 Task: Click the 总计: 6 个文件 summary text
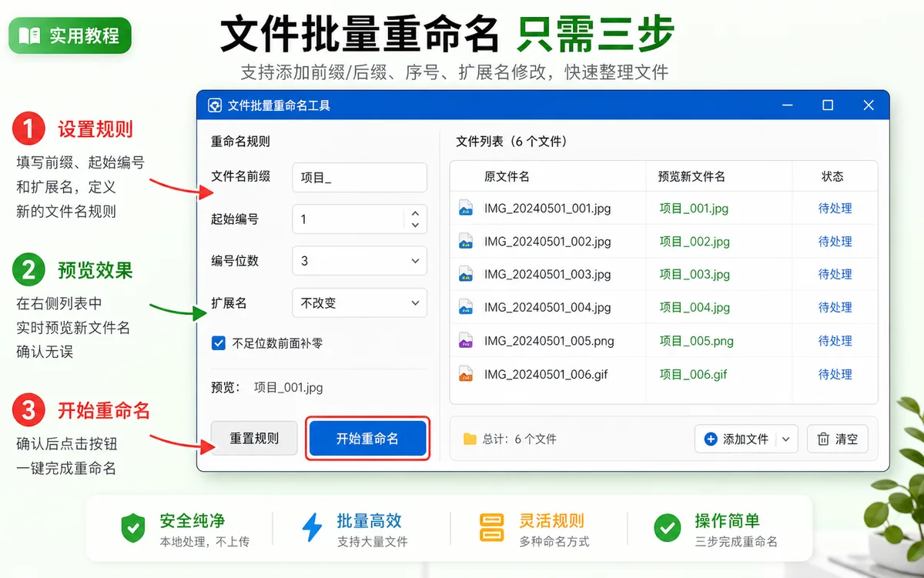(x=520, y=439)
